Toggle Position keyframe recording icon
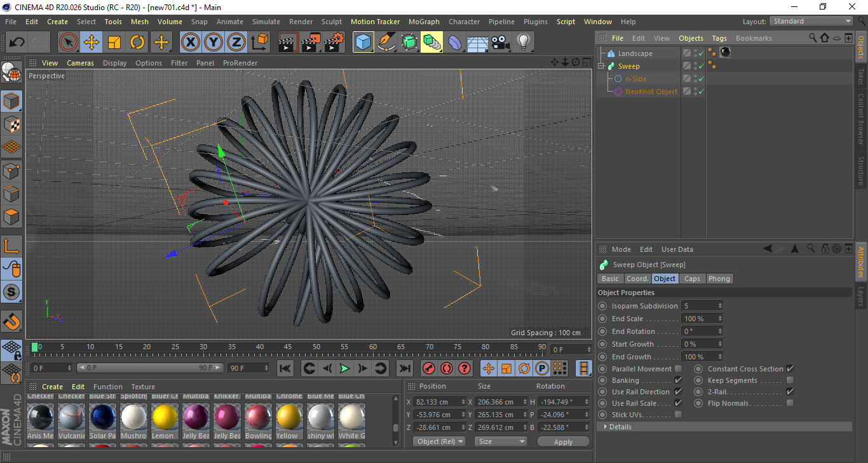868x463 pixels. 489,368
